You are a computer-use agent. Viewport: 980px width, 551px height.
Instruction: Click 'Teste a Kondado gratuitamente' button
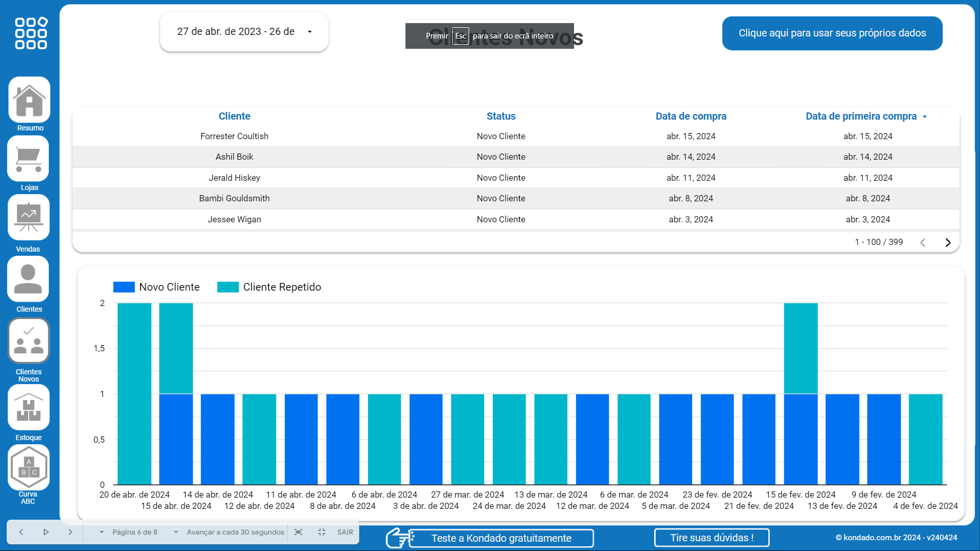(501, 538)
